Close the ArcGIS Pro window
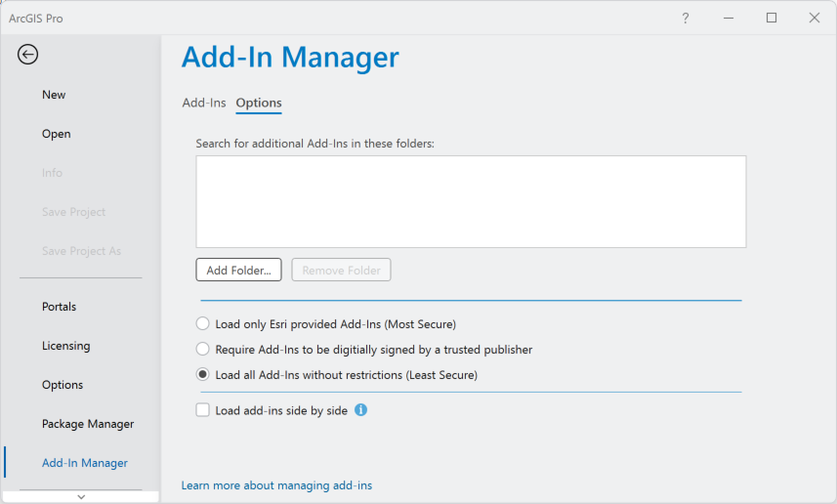 pyautogui.click(x=814, y=19)
